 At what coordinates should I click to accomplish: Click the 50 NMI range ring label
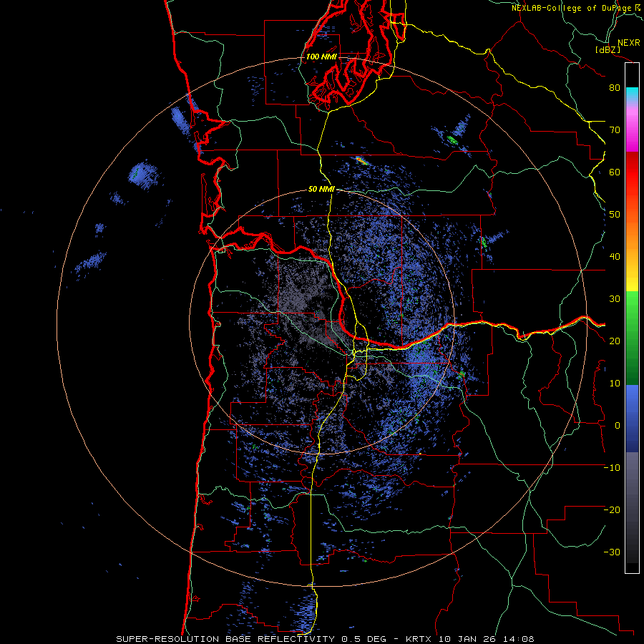click(321, 190)
